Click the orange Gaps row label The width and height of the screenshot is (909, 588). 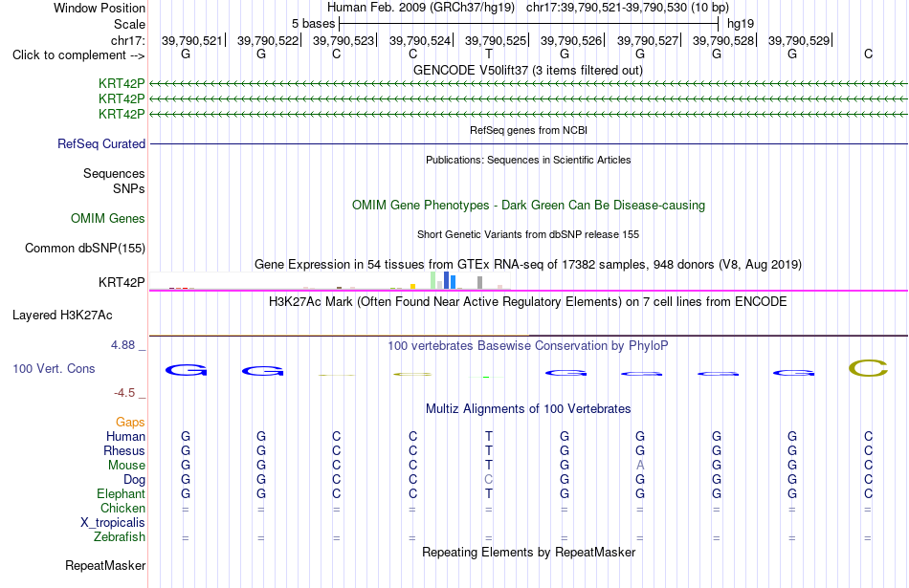pyautogui.click(x=130, y=423)
